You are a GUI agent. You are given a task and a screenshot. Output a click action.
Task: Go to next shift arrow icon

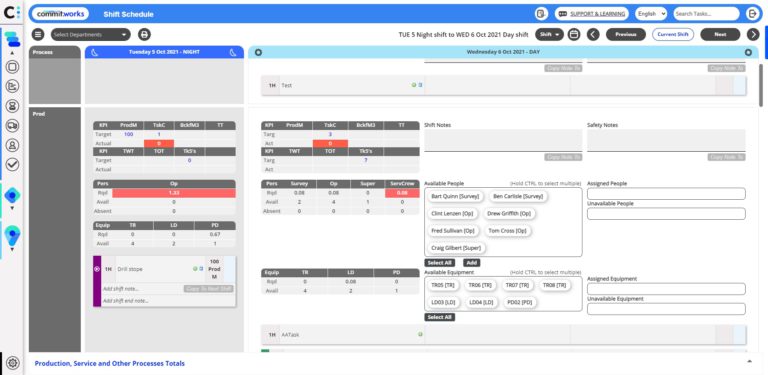pos(753,35)
